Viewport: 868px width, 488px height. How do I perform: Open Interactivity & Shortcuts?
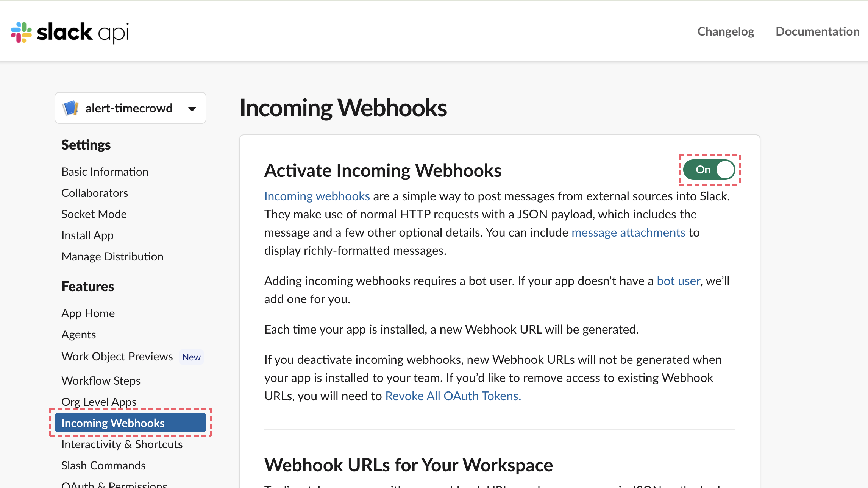tap(122, 444)
